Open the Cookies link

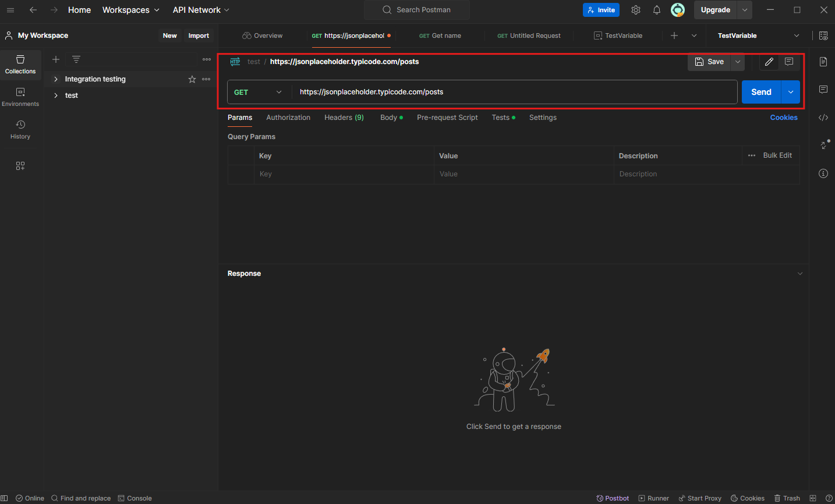[784, 118]
